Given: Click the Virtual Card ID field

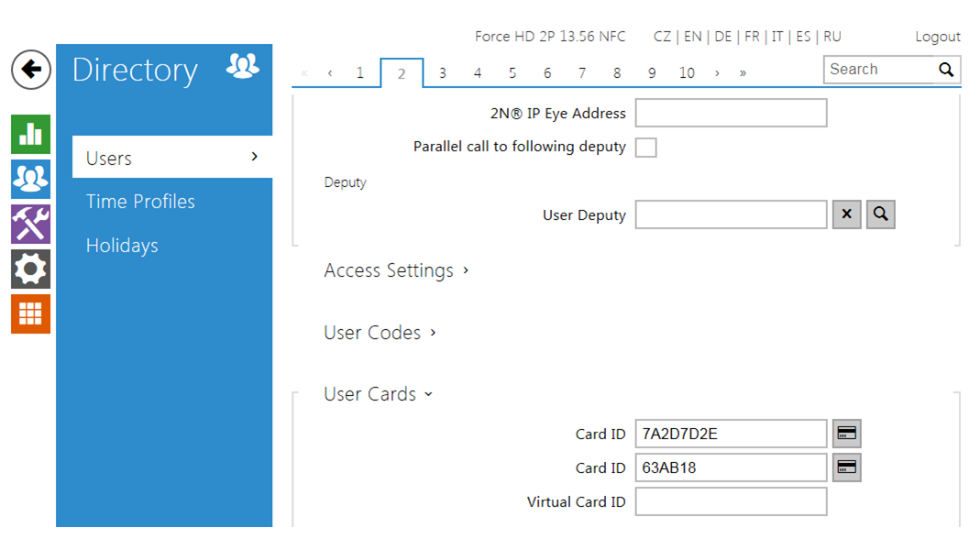Looking at the screenshot, I should point(731,501).
